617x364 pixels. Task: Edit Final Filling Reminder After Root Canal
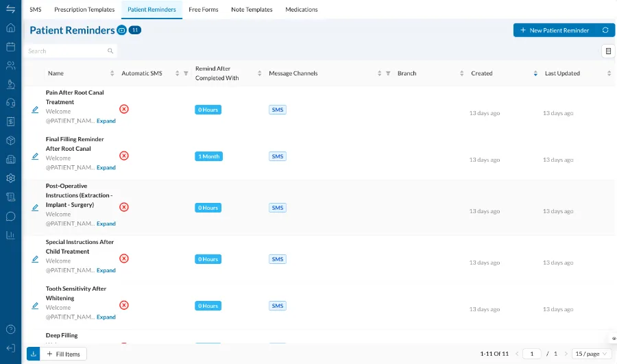(x=35, y=156)
